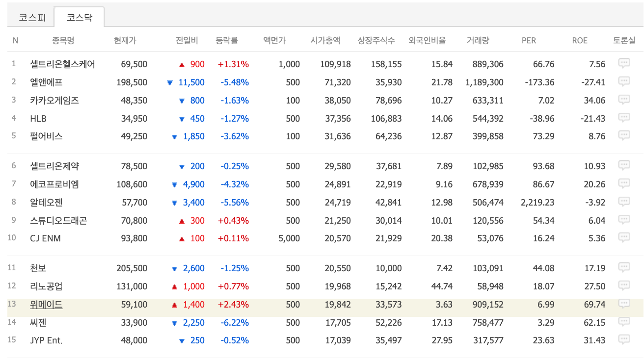
Task: Open the 스튜디오드래곤 stock link
Action: (x=58, y=221)
